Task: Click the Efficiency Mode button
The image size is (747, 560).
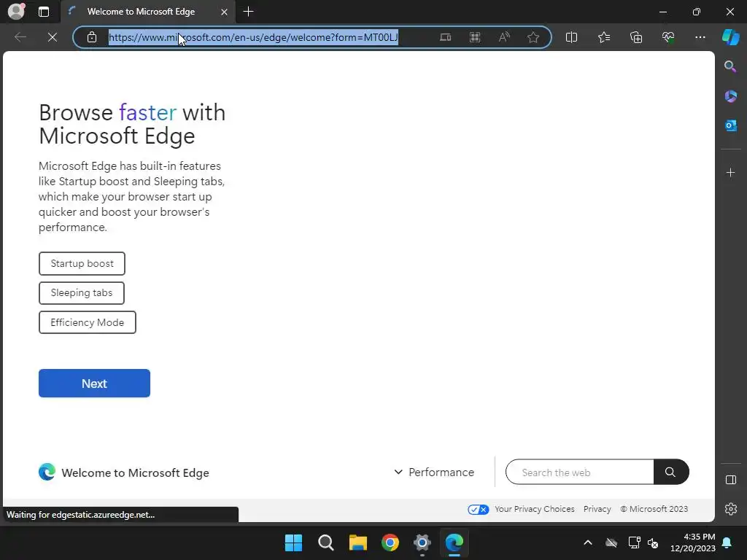Action: tap(88, 322)
